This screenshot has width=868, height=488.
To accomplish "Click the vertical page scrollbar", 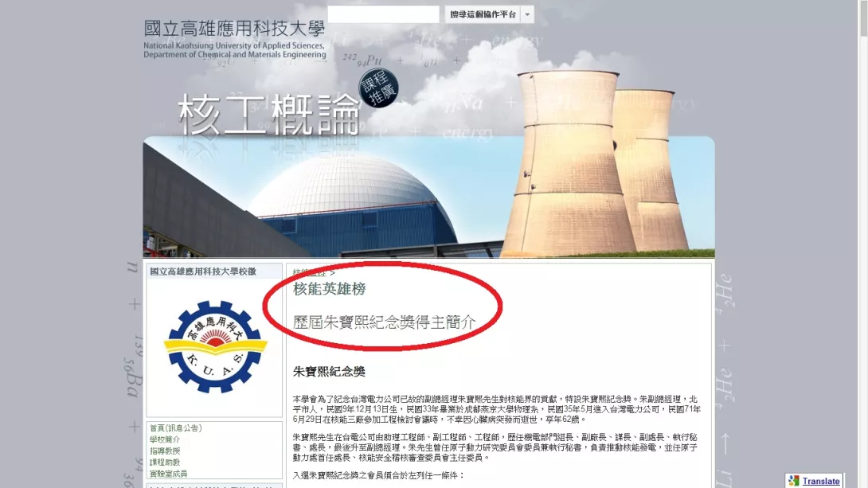I will [863, 244].
